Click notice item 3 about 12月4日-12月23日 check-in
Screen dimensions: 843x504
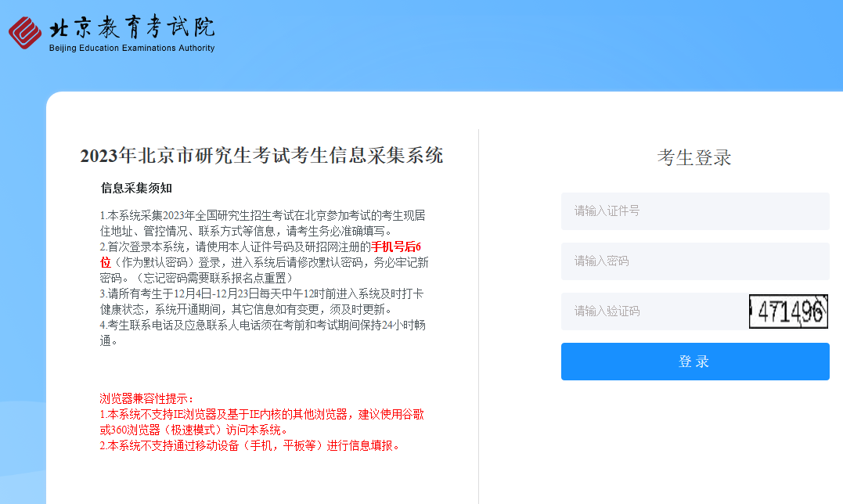click(262, 302)
